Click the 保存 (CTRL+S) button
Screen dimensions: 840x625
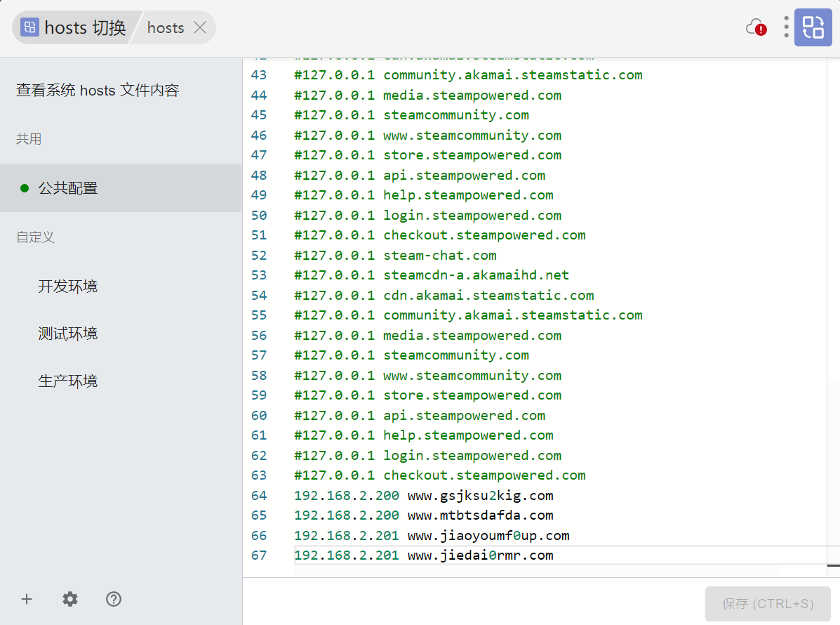768,603
